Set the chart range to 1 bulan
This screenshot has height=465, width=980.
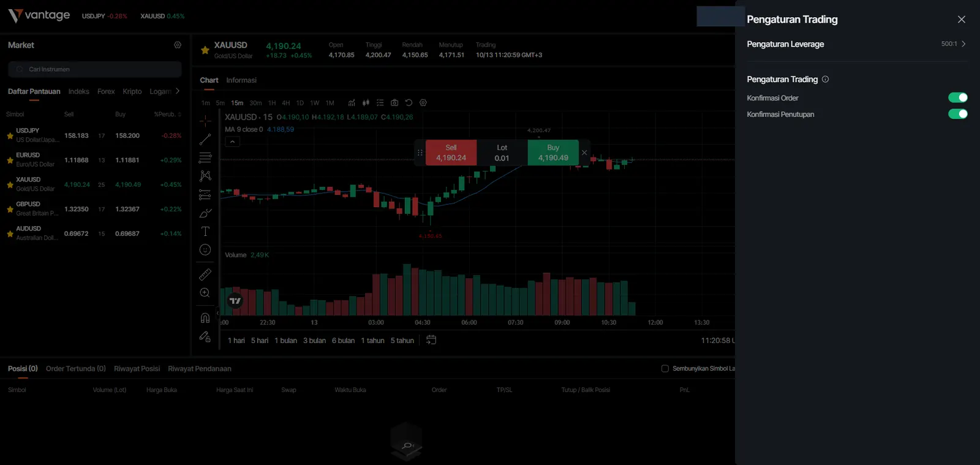point(285,341)
